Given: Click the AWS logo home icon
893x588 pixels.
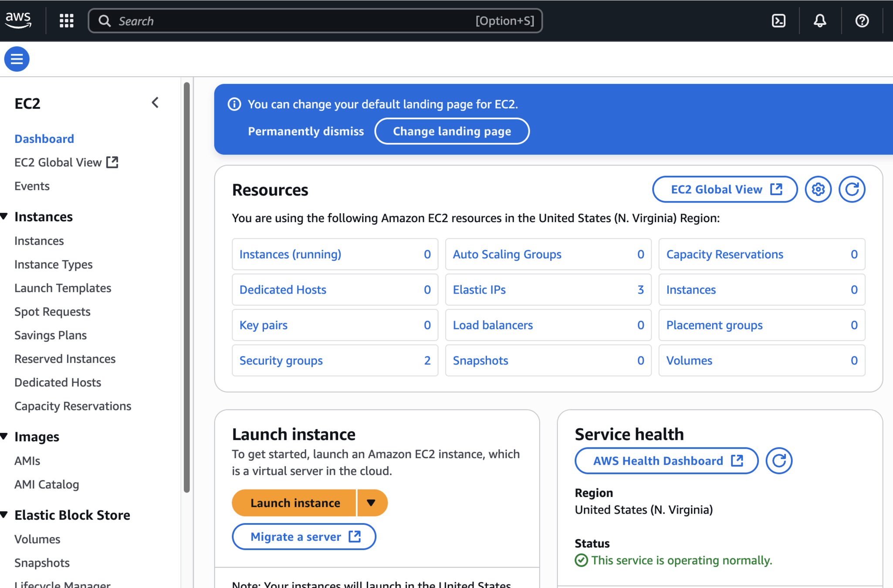Looking at the screenshot, I should [x=18, y=20].
